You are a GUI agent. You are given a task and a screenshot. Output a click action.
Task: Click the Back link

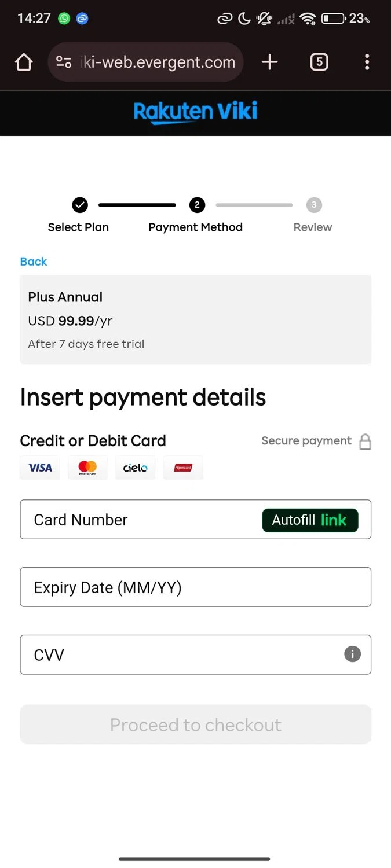click(34, 262)
